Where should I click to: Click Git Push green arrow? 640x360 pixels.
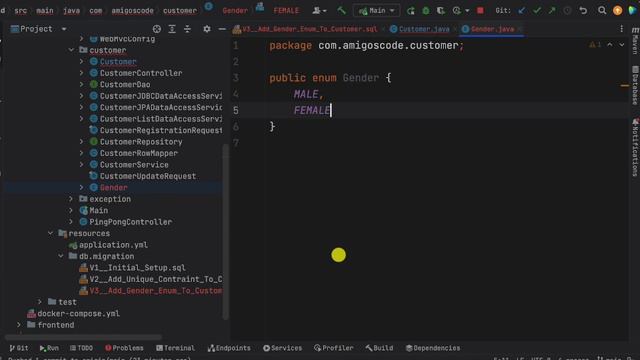[552, 11]
